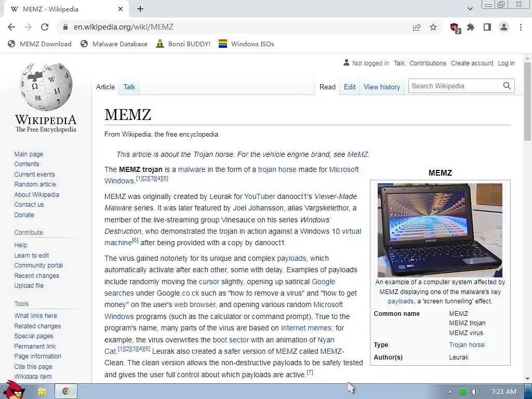532x399 pixels.
Task: Go to Main page in sidebar
Action: (29, 154)
